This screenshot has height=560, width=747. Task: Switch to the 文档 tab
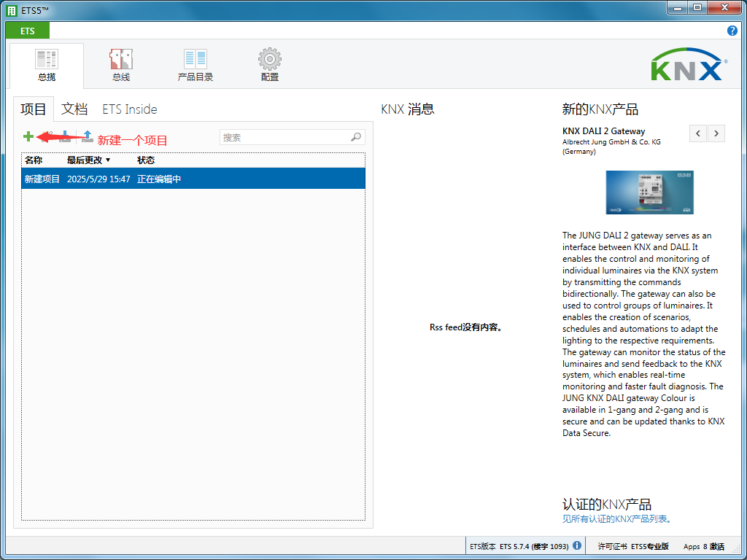click(x=74, y=109)
